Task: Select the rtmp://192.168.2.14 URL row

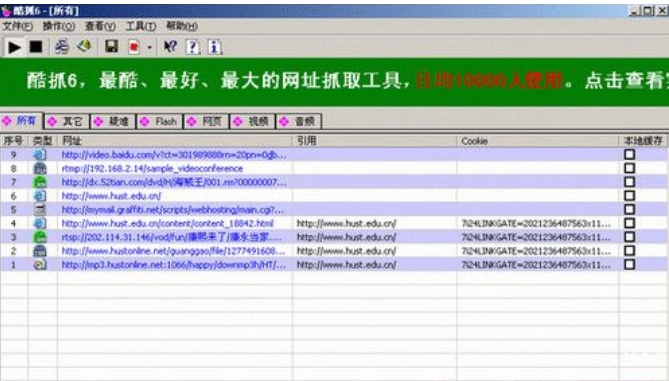Action: [334, 169]
